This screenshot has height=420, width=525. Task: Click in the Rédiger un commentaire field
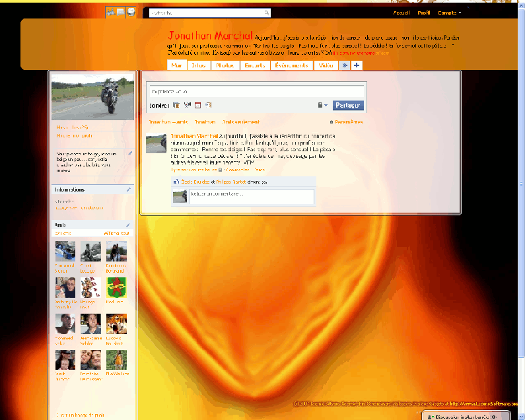(252, 196)
